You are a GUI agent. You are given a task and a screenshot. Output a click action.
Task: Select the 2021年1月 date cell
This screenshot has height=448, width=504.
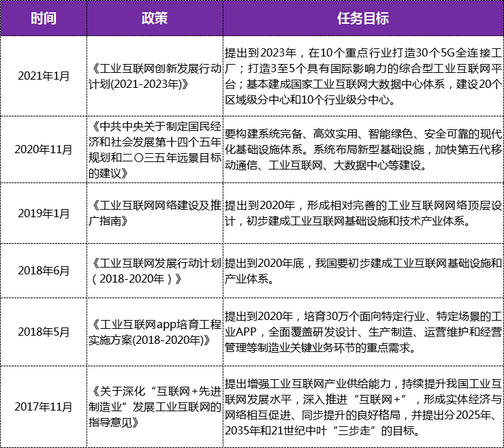[44, 76]
